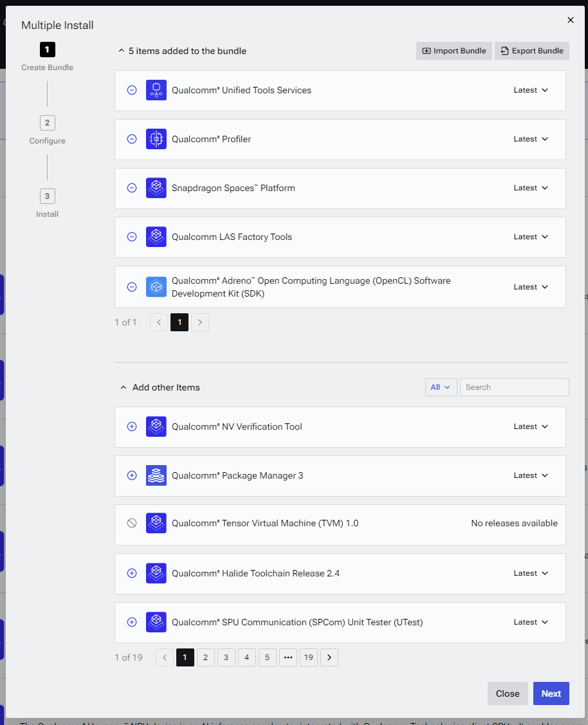The image size is (588, 725).
Task: Go to next page of other items
Action: click(x=329, y=657)
